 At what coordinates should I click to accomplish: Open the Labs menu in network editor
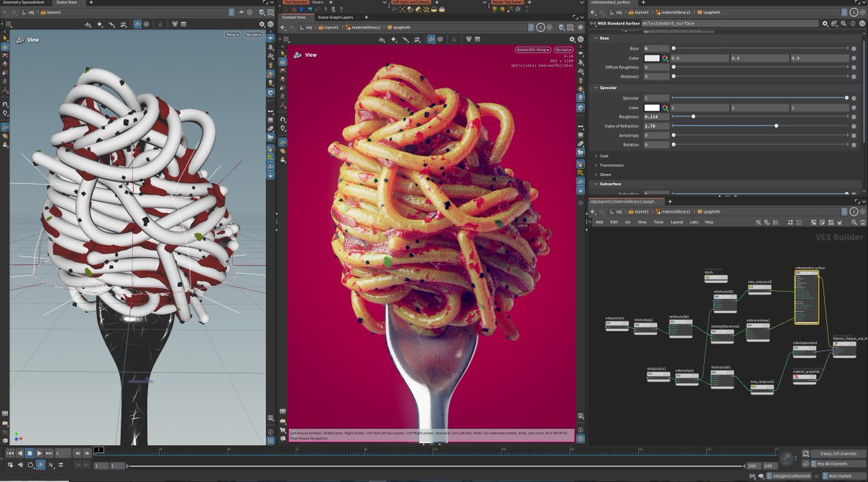[694, 222]
